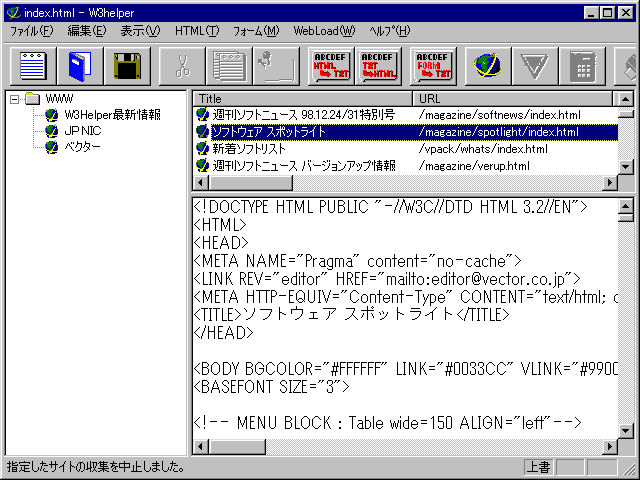Click source pane horizontal scrollbar thumb
The image size is (640, 480).
(237, 447)
